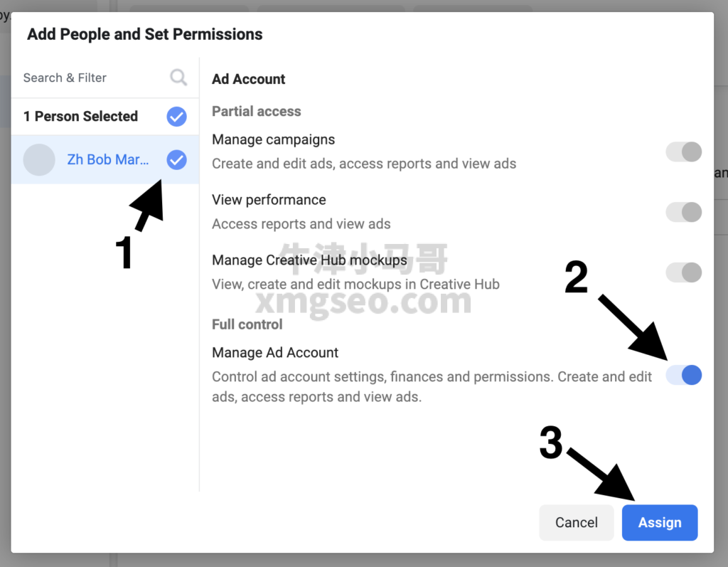Click Zh Bob Mar's profile avatar

[39, 160]
